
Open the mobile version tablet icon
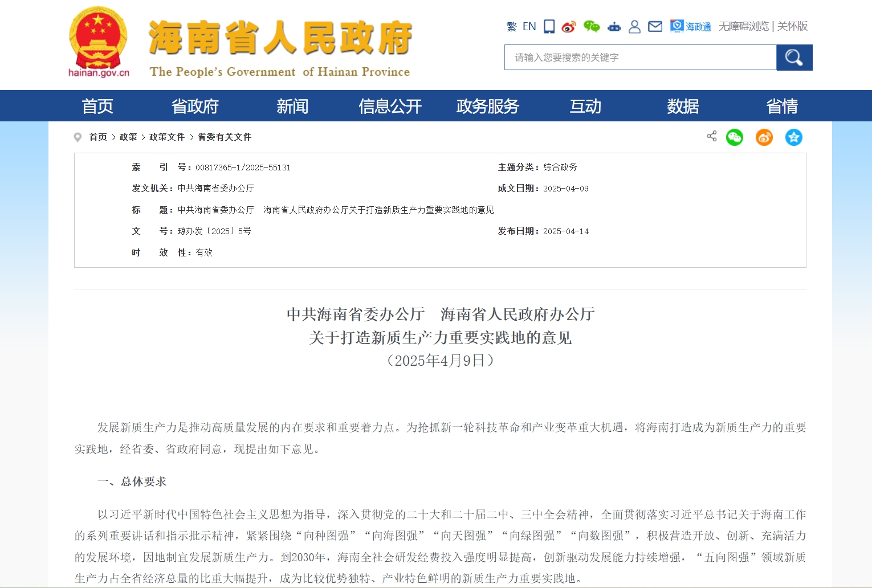click(549, 26)
